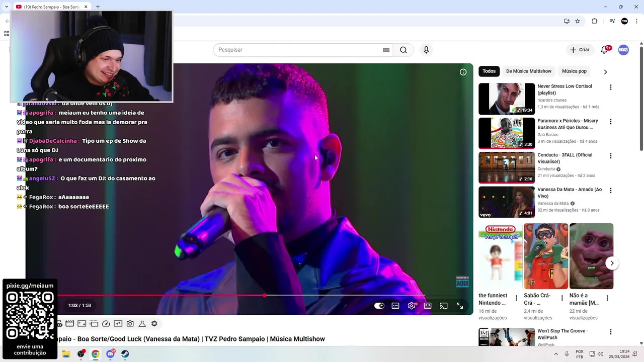Open the Sabão Crá-Crá short
The image size is (644, 362).
click(x=546, y=256)
